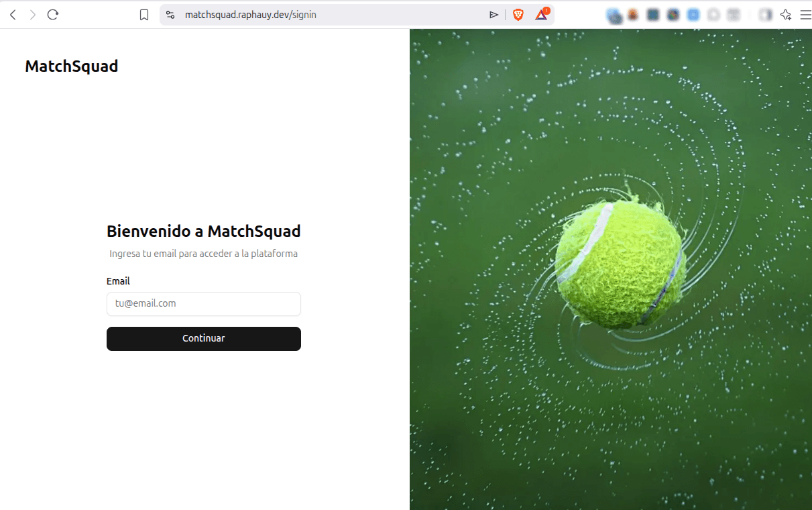The height and width of the screenshot is (510, 812).
Task: Click the forward navigation arrow
Action: (32, 15)
